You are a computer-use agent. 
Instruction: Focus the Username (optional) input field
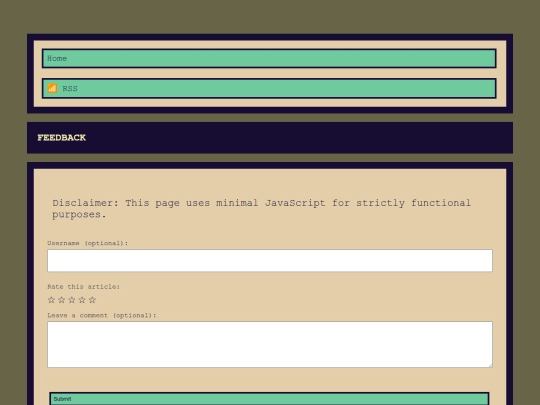pos(270,261)
